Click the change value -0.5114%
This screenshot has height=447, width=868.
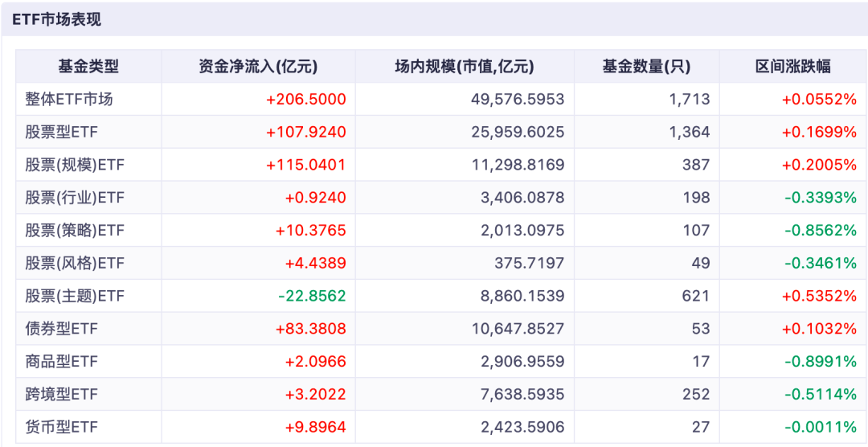click(821, 395)
